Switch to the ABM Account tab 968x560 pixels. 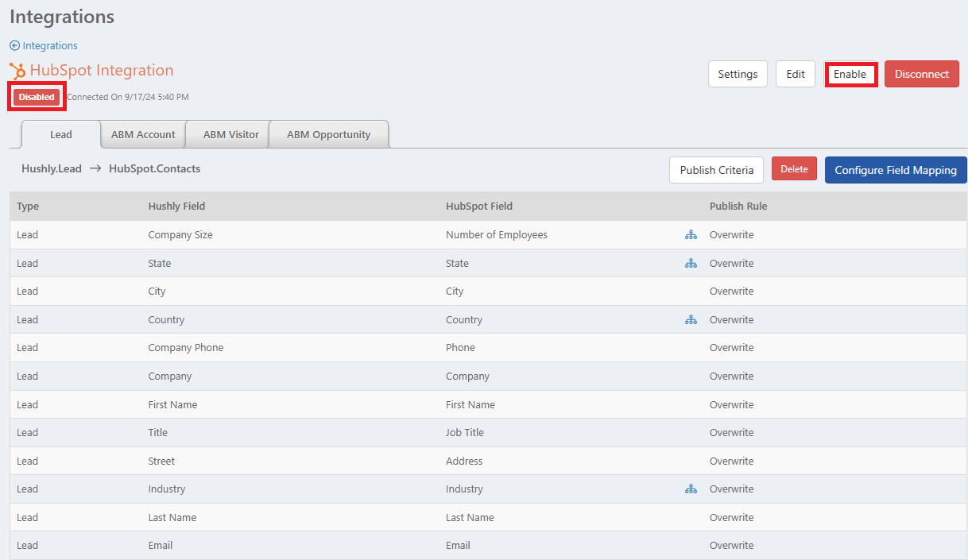[143, 134]
